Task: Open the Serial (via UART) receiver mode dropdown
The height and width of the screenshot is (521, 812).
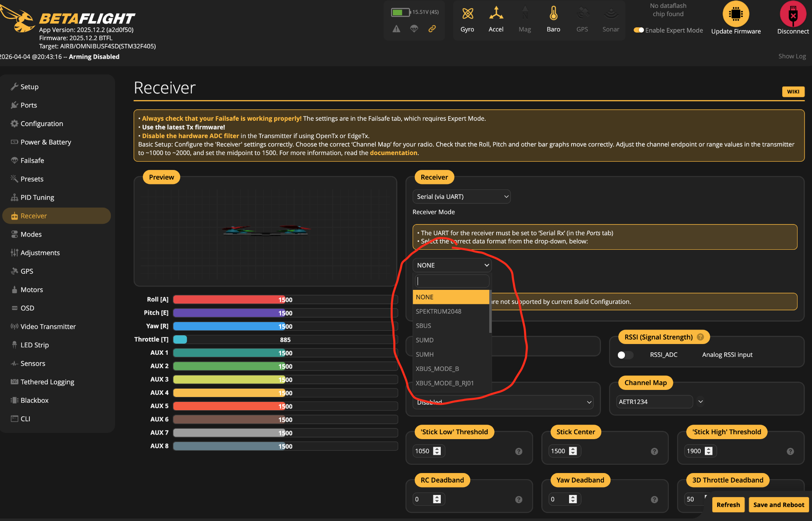Action: click(x=461, y=197)
